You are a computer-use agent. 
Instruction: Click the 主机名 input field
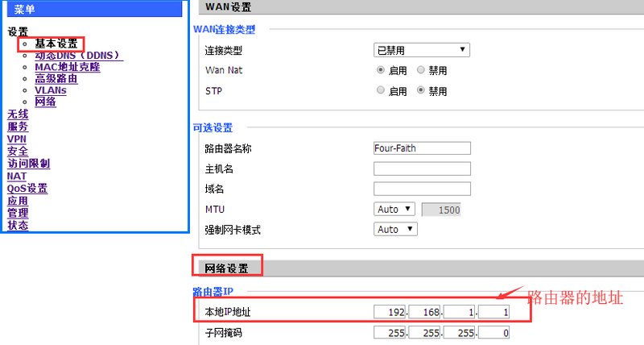point(422,168)
